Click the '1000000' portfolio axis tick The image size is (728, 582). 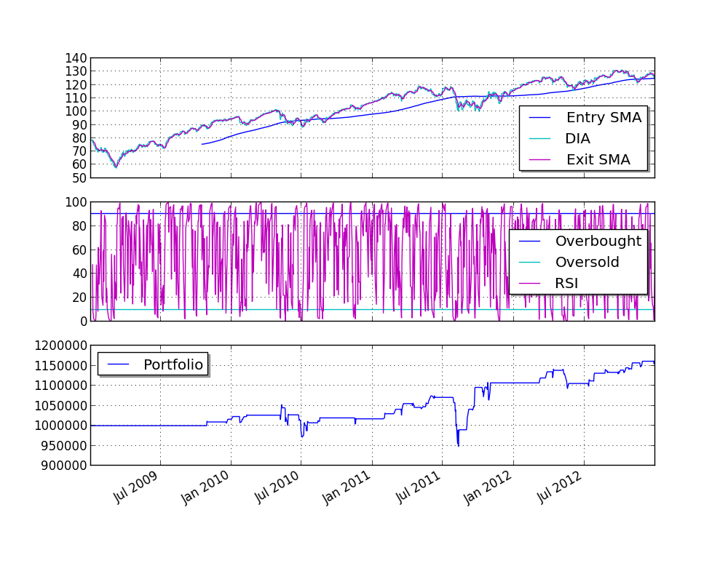click(x=61, y=426)
